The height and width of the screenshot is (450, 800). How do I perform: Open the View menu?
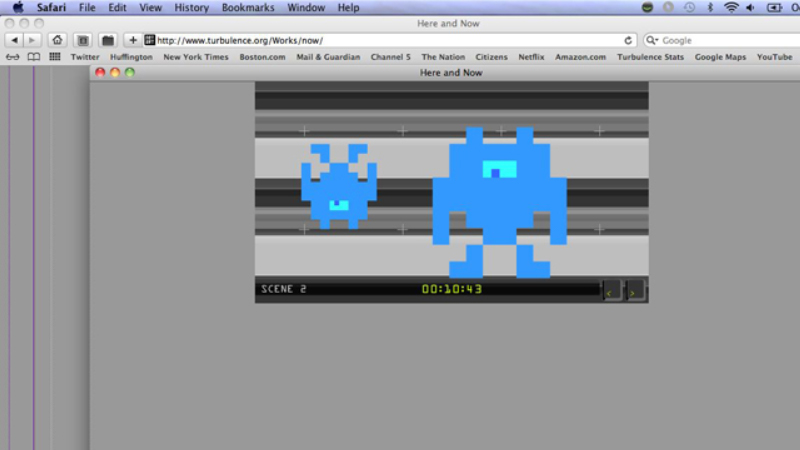pos(150,8)
